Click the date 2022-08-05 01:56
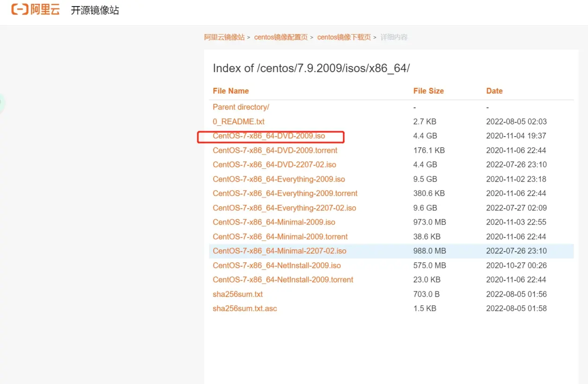 tap(516, 294)
